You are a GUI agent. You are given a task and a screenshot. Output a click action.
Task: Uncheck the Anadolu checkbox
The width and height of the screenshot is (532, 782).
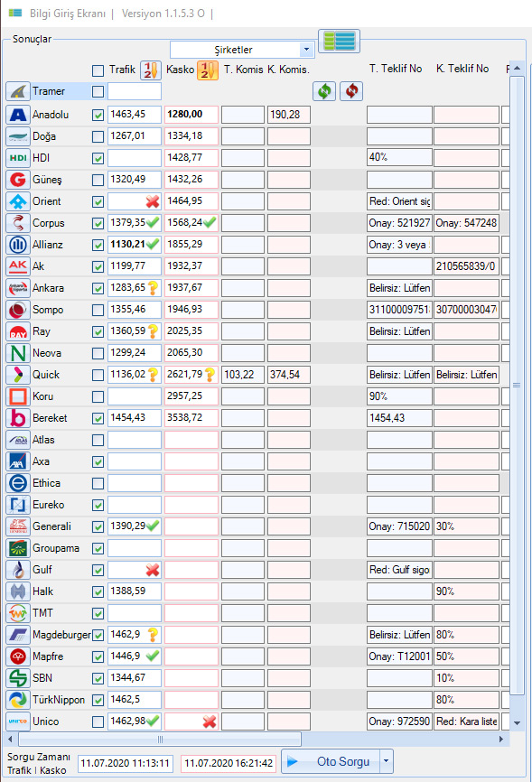coord(98,116)
